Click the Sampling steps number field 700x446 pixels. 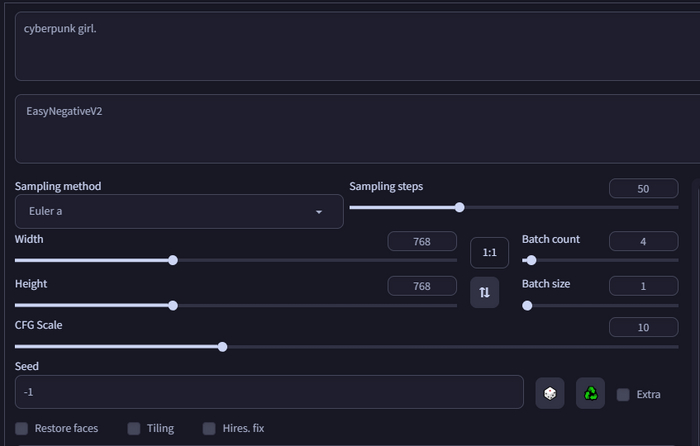click(643, 189)
